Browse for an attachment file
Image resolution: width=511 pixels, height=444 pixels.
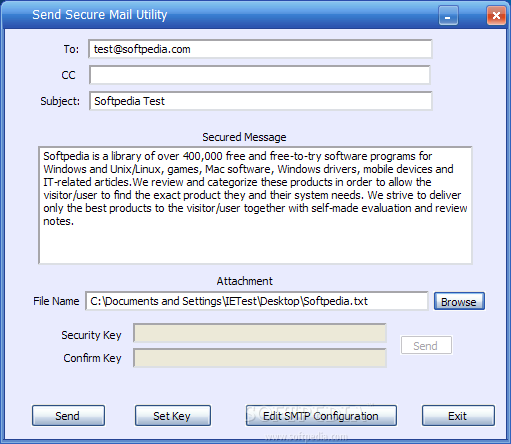[x=459, y=302]
